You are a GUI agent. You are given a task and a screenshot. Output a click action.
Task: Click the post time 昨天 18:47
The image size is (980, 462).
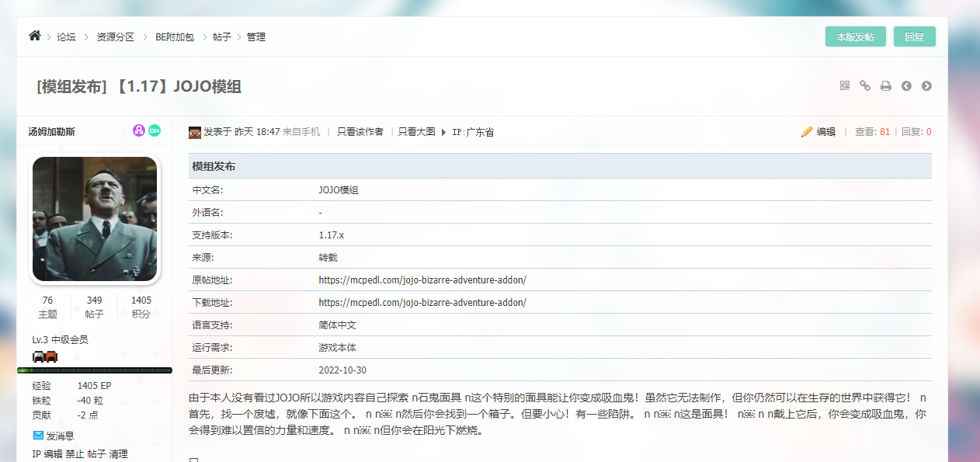(257, 132)
